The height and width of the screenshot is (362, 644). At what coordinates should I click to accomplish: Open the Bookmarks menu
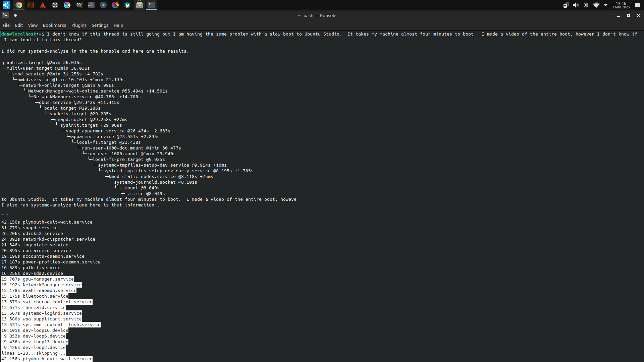[54, 25]
